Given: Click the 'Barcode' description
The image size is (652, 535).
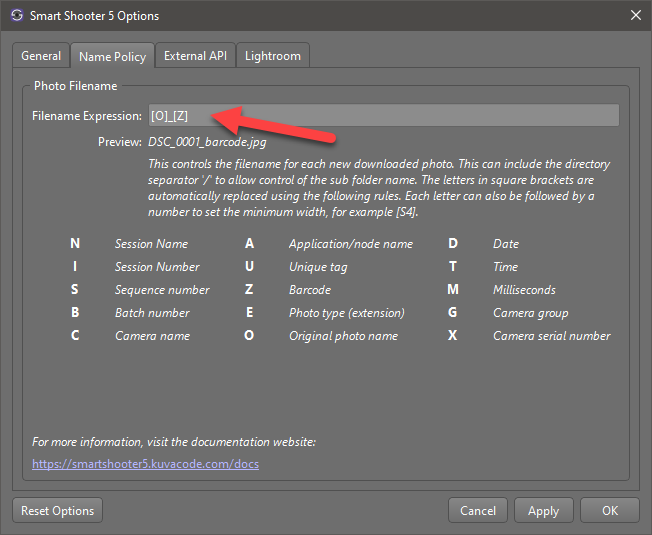Looking at the screenshot, I should [x=310, y=290].
